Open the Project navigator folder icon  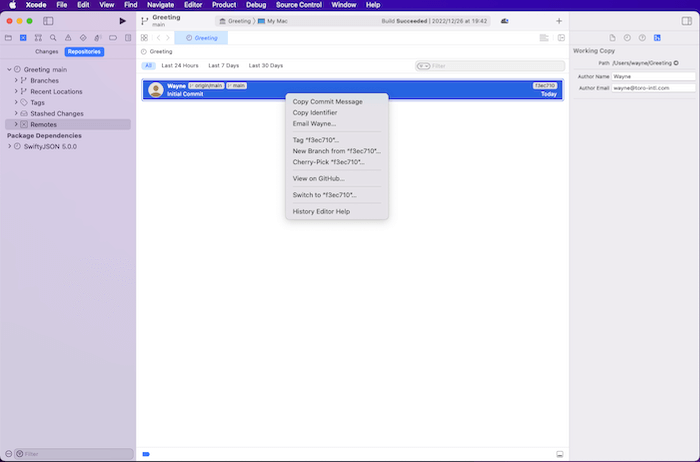[x=8, y=38]
